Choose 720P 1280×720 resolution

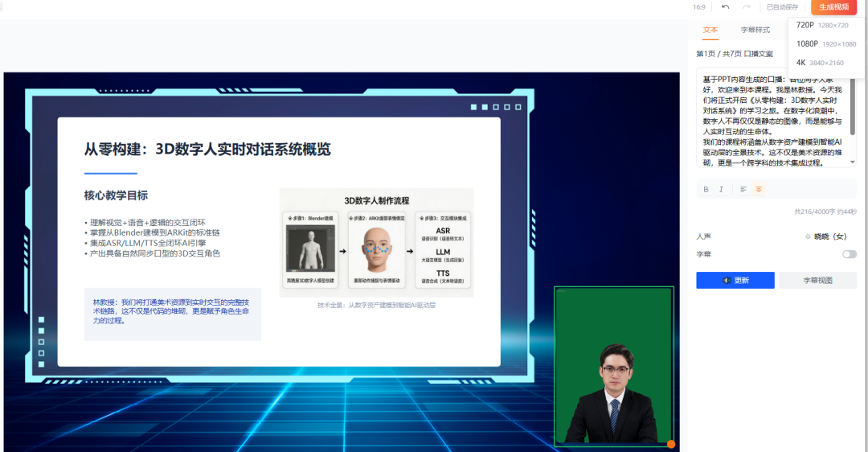pos(823,25)
